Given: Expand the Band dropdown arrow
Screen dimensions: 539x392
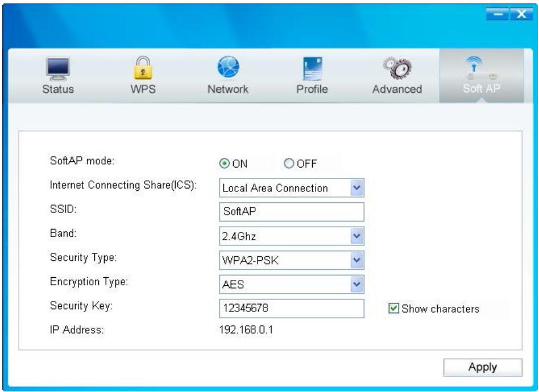Looking at the screenshot, I should [x=357, y=236].
